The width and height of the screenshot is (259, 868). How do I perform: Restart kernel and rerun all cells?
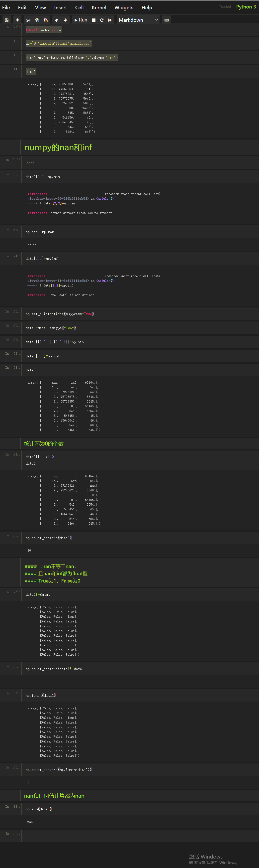[x=110, y=20]
